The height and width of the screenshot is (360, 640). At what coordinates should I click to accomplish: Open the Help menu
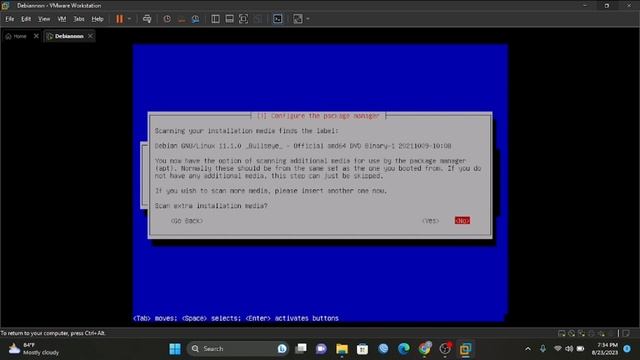click(98, 19)
